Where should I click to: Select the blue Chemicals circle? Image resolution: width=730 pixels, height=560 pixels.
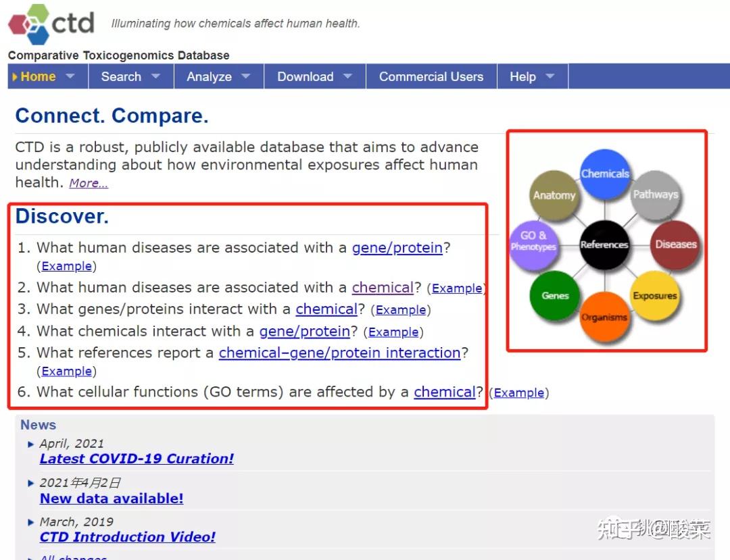[x=605, y=174]
